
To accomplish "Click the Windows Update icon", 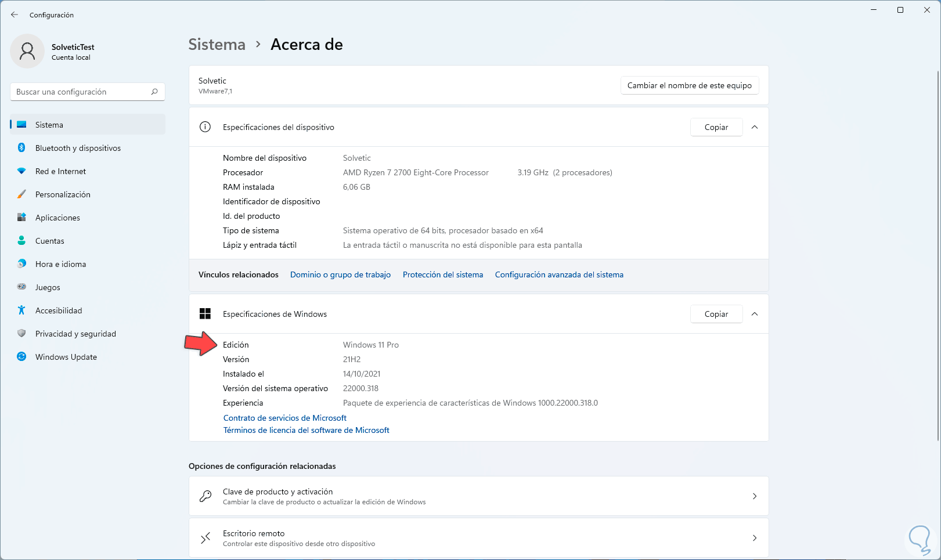I will pyautogui.click(x=21, y=357).
